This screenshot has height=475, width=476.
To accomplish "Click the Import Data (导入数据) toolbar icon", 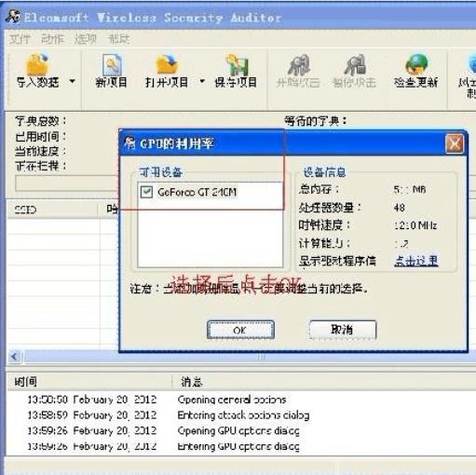I will (x=37, y=64).
